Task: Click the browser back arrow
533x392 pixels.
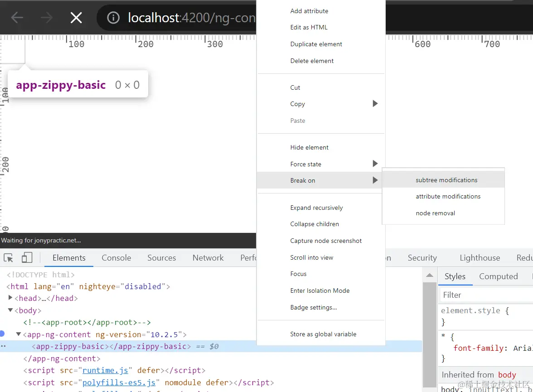Action: 17,17
